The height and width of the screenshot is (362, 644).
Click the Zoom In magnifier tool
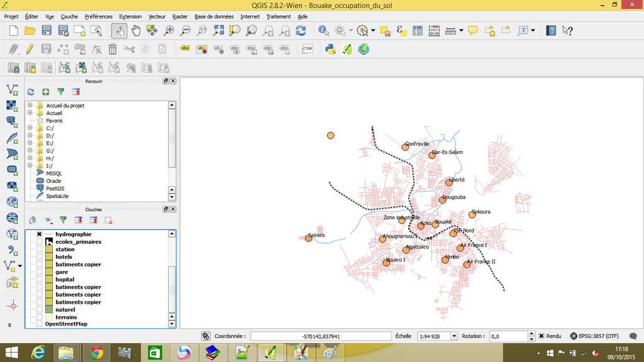point(169,31)
